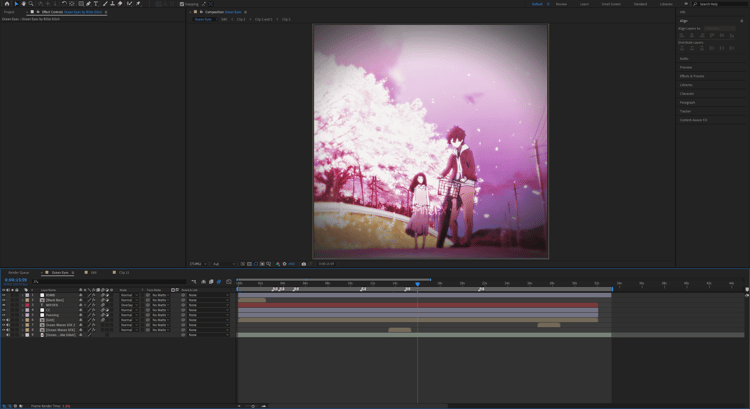
Task: Mute audio of Ocean Waves SFX 2 layer
Action: pyautogui.click(x=8, y=325)
